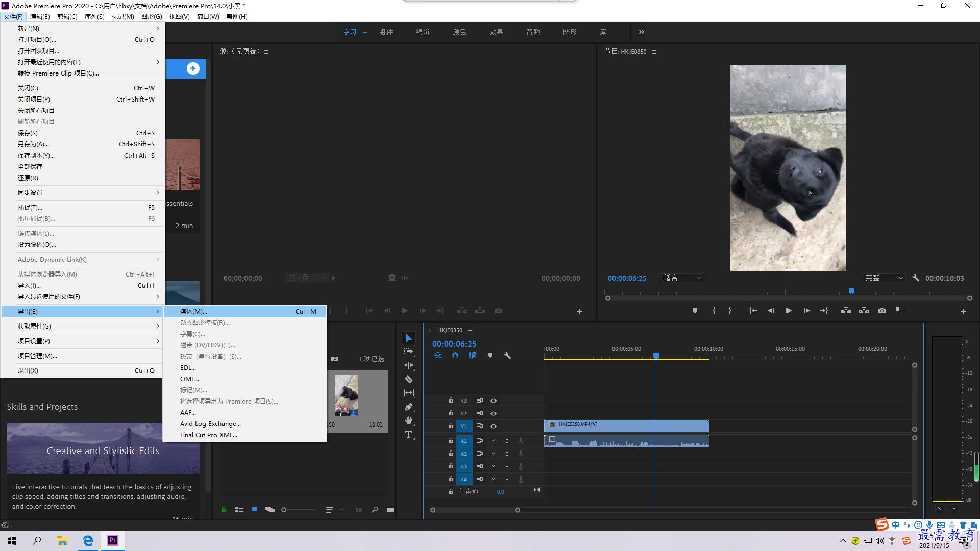Export a frame with the camera icon
Image resolution: width=980 pixels, height=551 pixels.
(882, 311)
